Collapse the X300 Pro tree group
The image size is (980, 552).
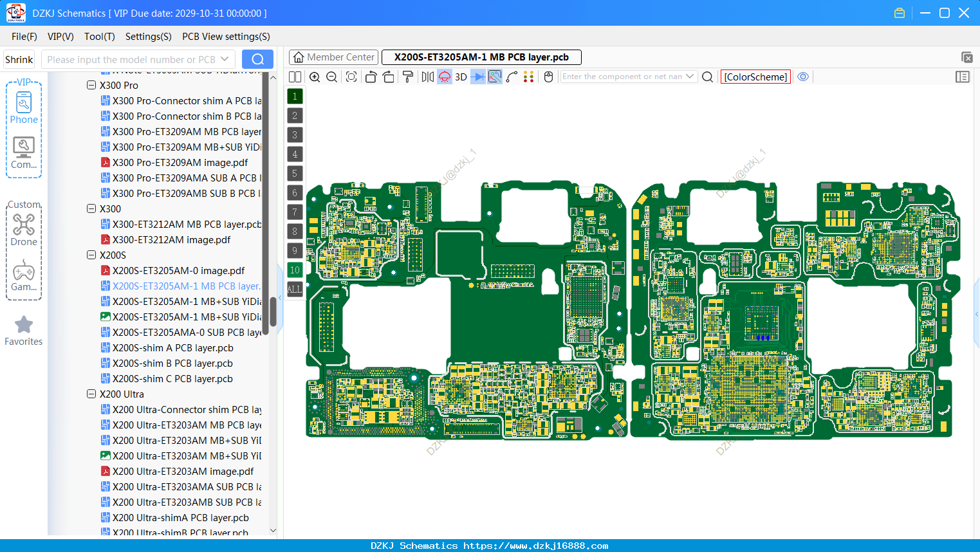coord(91,85)
